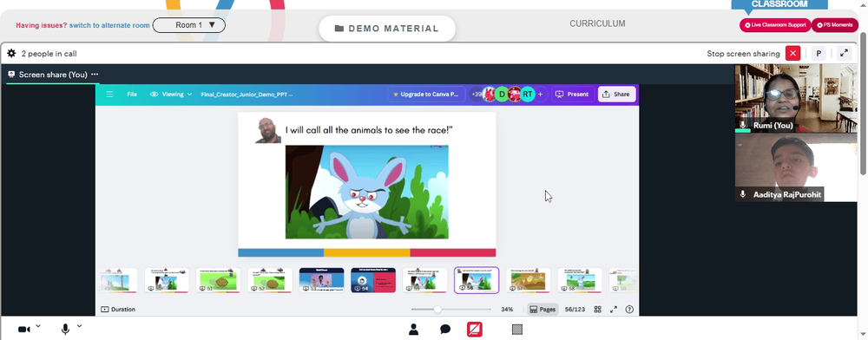Select slide thumbnail 50

[x=167, y=280]
